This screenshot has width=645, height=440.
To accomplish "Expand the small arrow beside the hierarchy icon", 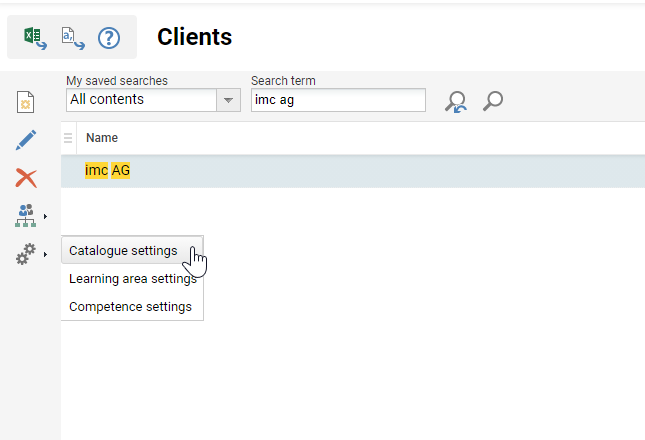I will point(45,216).
